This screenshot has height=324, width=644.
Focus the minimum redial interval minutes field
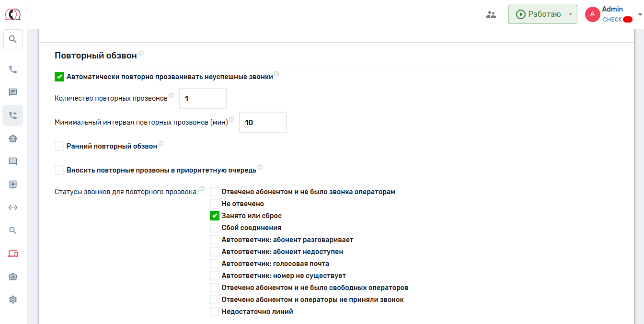263,122
